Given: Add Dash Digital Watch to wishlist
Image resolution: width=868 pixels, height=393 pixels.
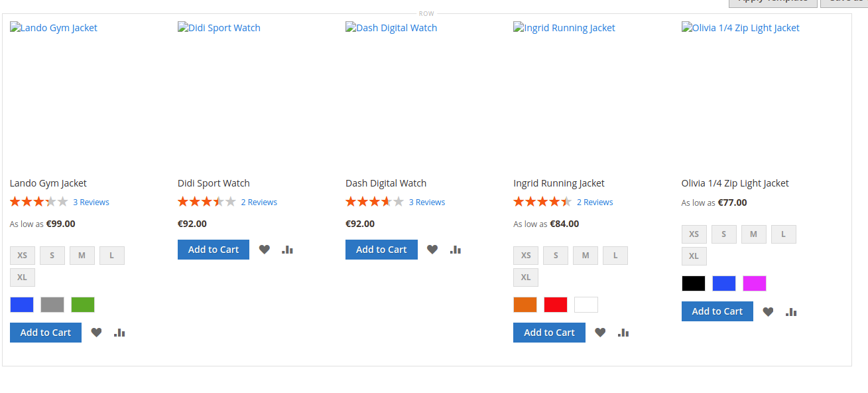Looking at the screenshot, I should tap(432, 249).
